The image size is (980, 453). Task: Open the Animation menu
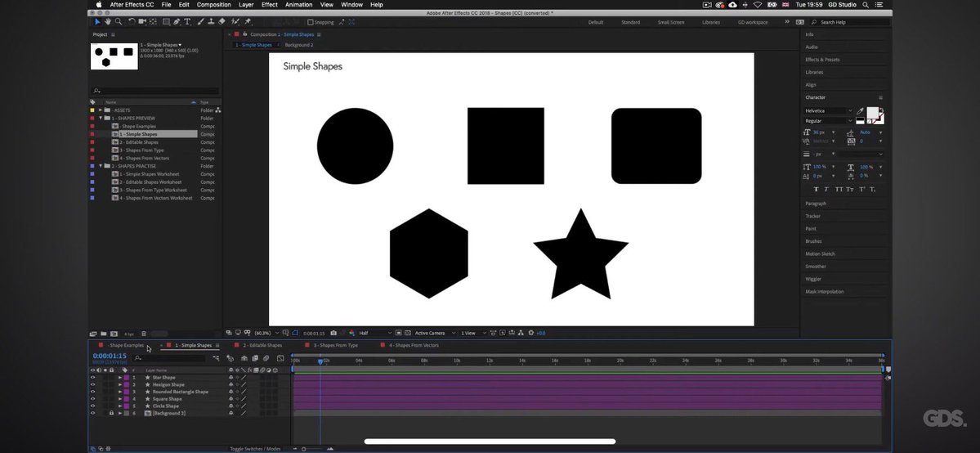pos(299,4)
